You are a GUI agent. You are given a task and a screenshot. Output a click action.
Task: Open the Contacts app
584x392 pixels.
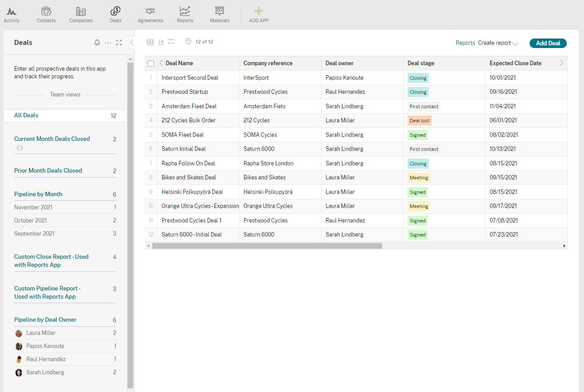(x=46, y=15)
